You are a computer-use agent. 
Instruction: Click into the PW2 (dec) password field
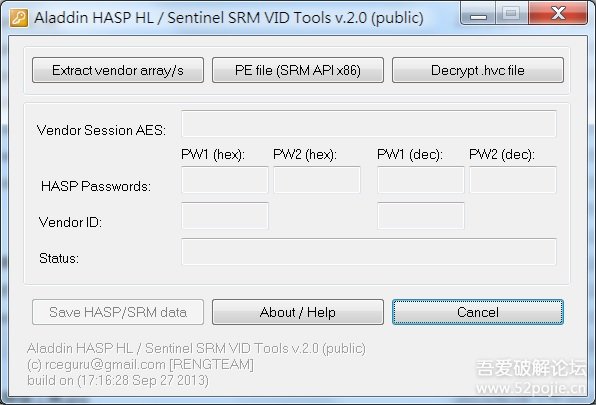(513, 180)
